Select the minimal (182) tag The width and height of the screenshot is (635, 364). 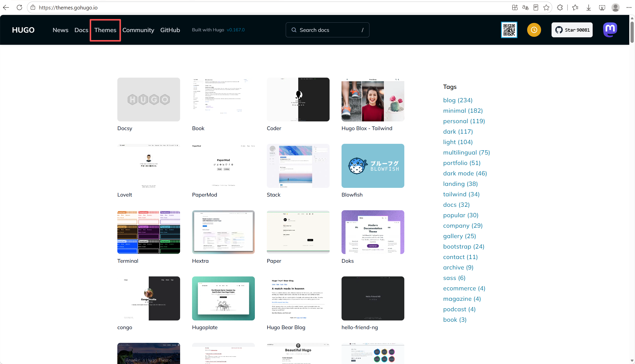coord(463,111)
